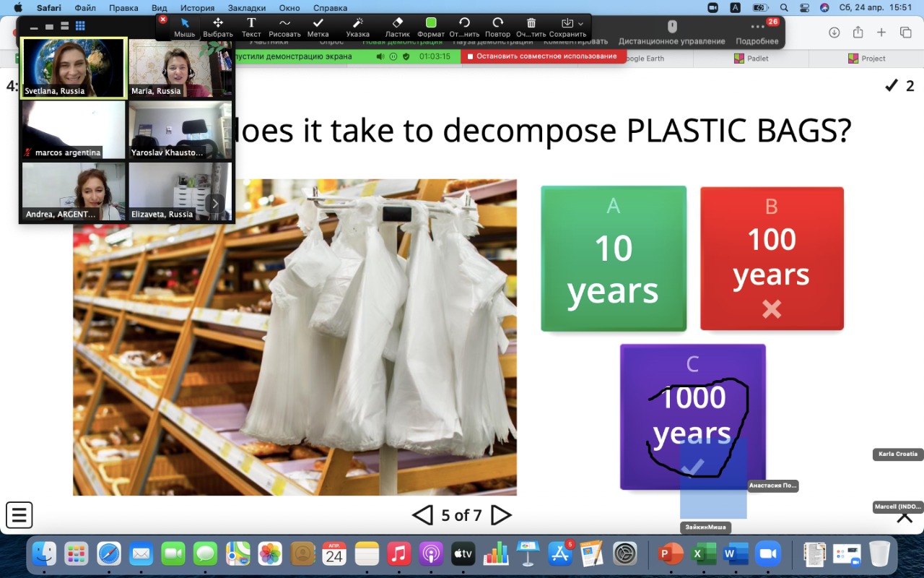Image resolution: width=924 pixels, height=578 pixels.
Task: Go to next slide arrow
Action: click(x=501, y=515)
